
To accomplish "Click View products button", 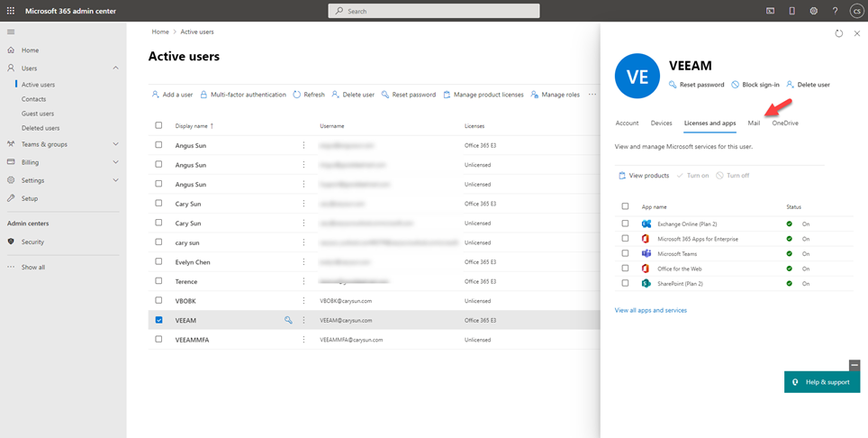I will coord(644,176).
